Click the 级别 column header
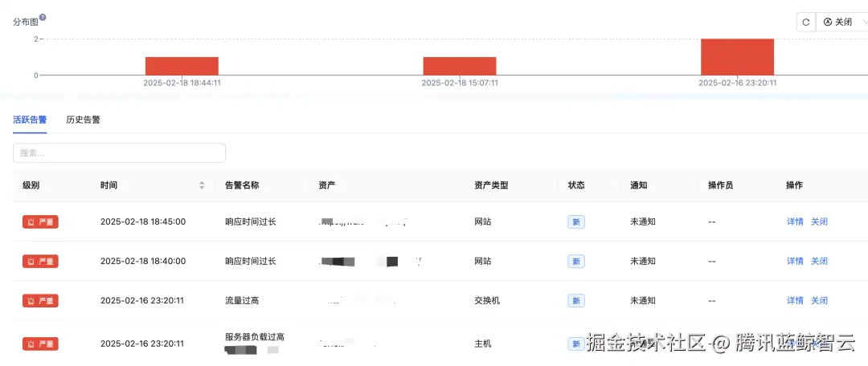This screenshot has height=366, width=868. 31,185
